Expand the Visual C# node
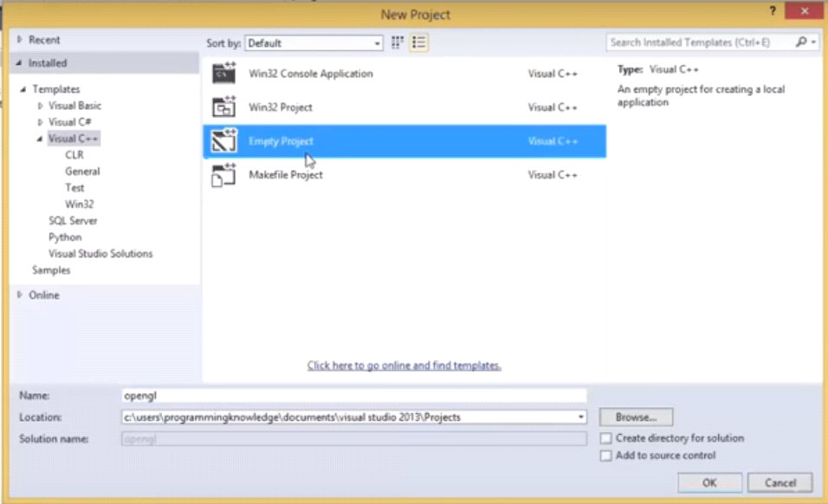Image resolution: width=828 pixels, height=504 pixels. pyautogui.click(x=40, y=122)
